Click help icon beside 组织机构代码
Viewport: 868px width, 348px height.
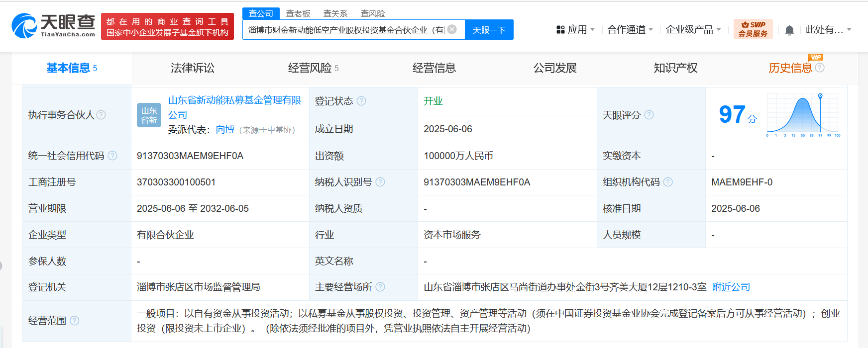pos(668,182)
